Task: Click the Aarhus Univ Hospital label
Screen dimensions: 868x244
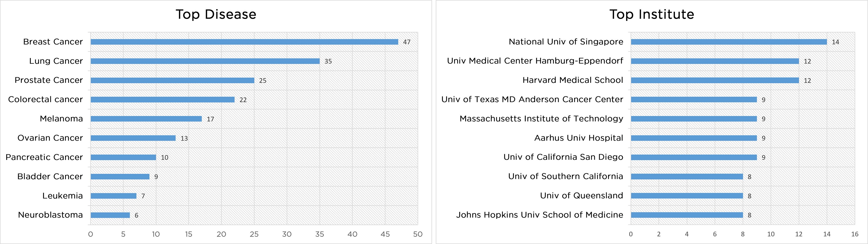Action: coord(579,138)
